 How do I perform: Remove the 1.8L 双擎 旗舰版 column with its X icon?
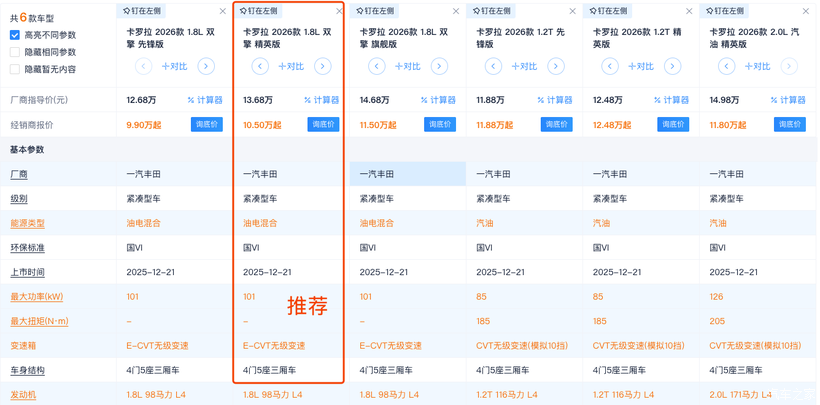(456, 12)
